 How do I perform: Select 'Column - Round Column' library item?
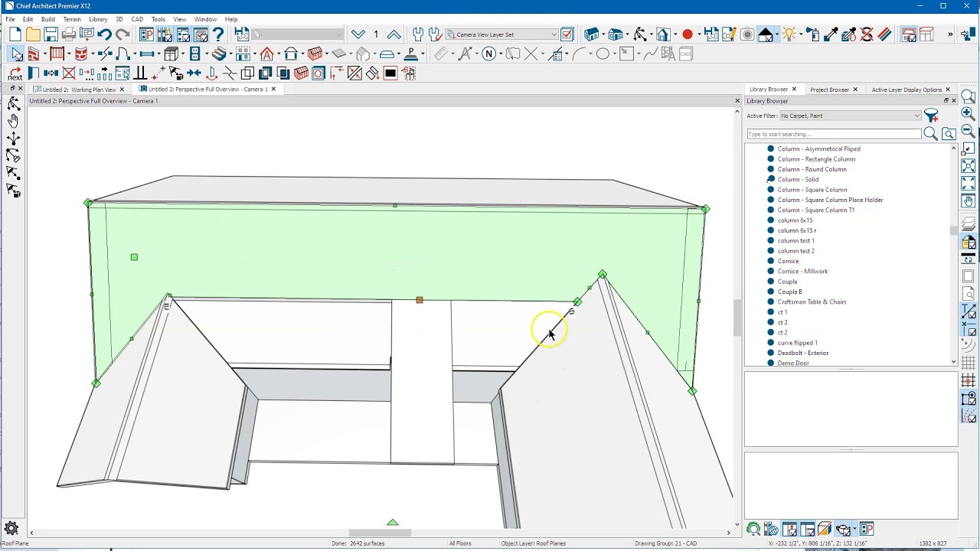[812, 169]
